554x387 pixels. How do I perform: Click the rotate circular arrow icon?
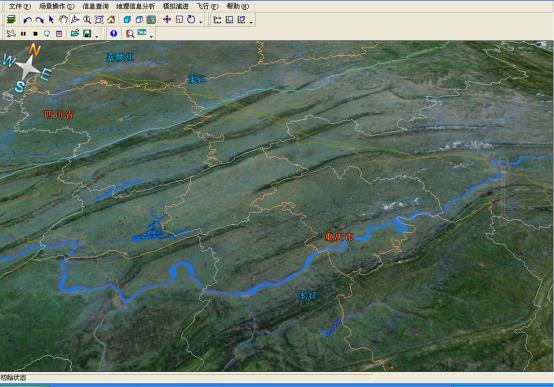191,19
